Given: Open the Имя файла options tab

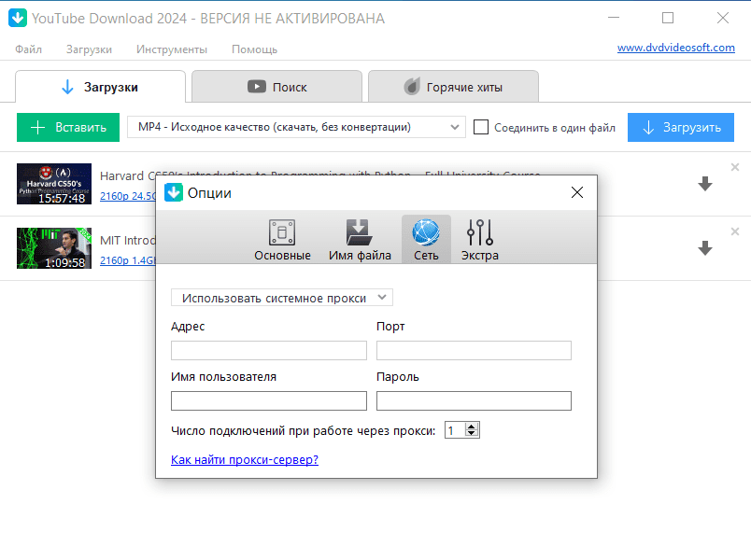Looking at the screenshot, I should [360, 240].
